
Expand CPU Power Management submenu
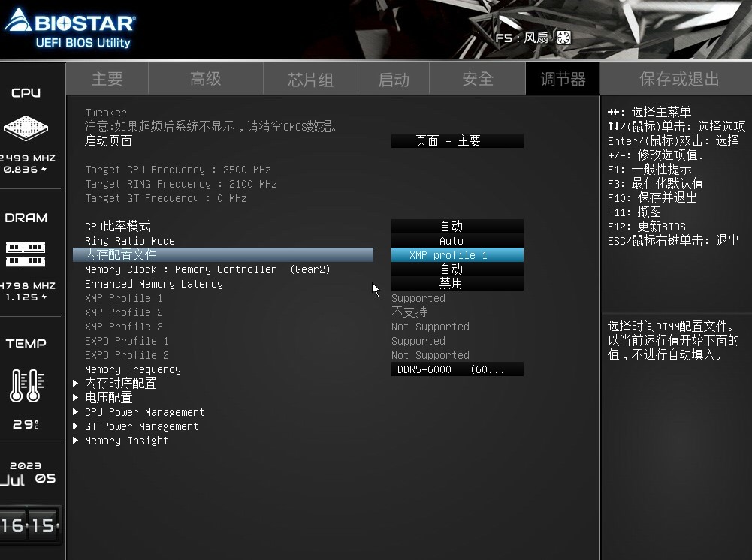144,412
